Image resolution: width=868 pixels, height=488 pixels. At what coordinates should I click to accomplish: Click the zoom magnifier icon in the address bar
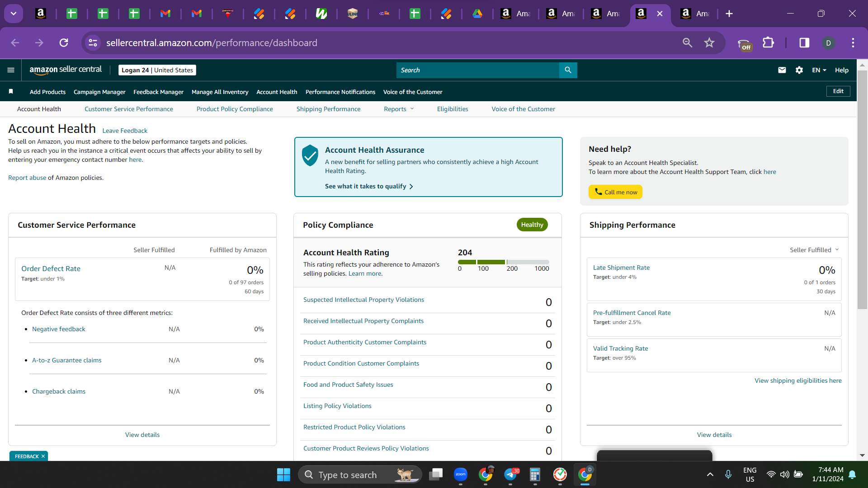(x=687, y=42)
